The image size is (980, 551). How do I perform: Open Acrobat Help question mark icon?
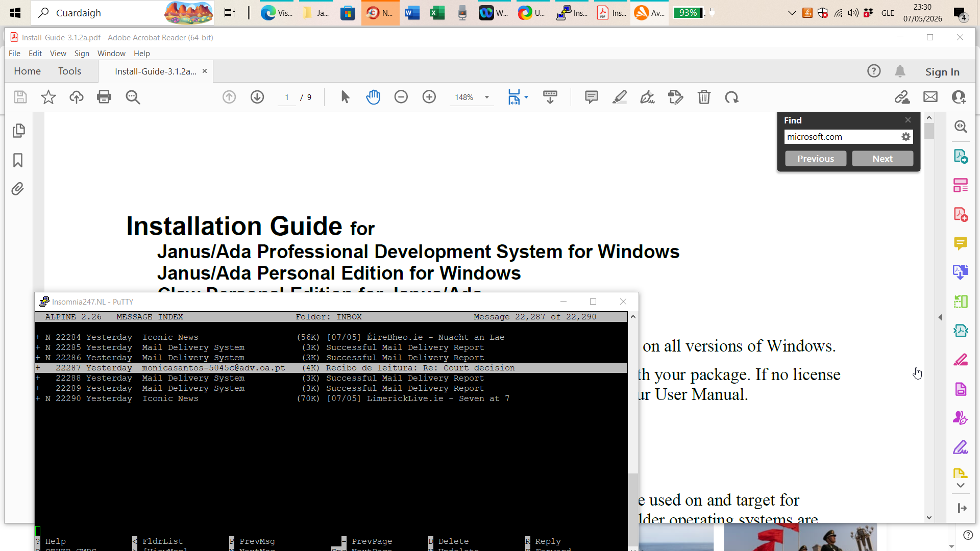(874, 71)
